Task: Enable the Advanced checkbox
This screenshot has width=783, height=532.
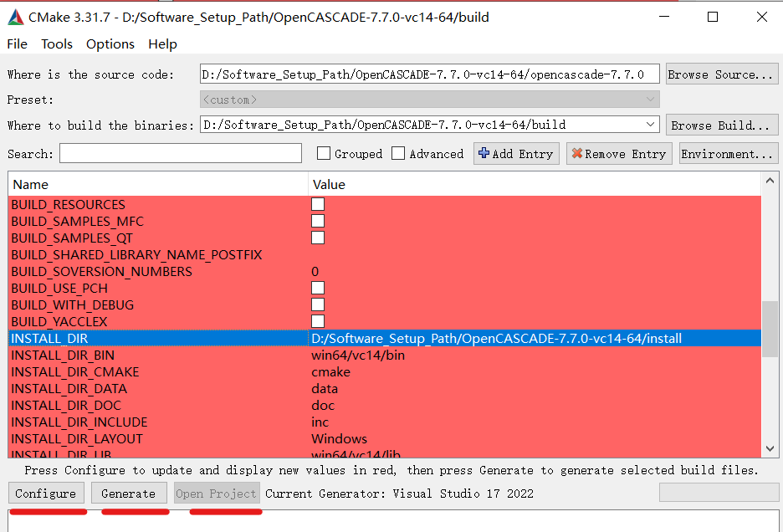Action: pos(398,153)
